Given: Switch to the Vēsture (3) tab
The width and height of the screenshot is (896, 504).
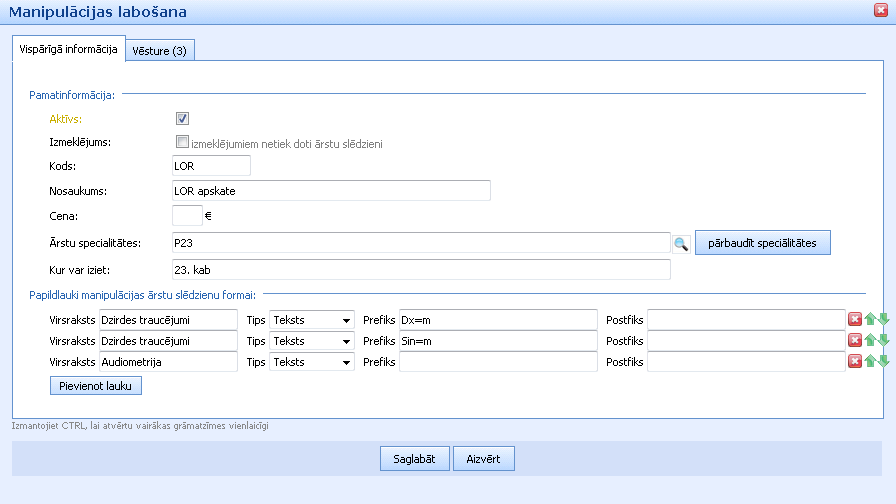Looking at the screenshot, I should coord(160,51).
